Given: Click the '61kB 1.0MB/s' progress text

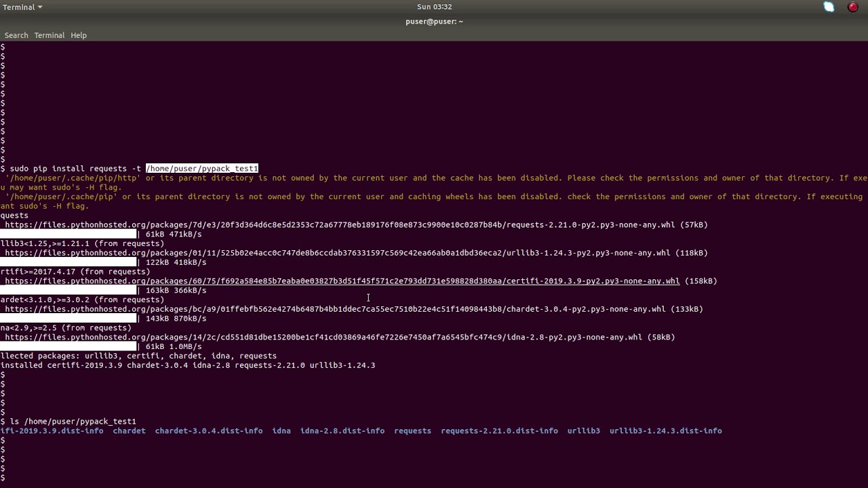Looking at the screenshot, I should click(x=174, y=347).
